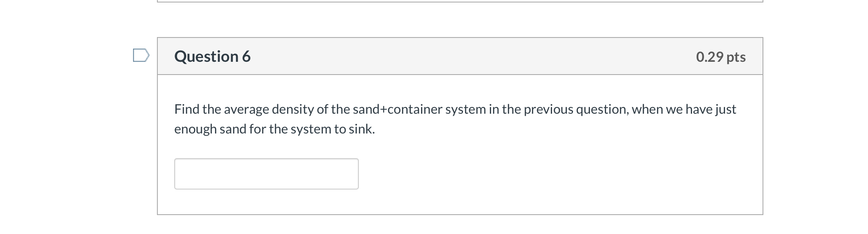
Task: Click the answer input box for Question 6
Action: coord(266,174)
